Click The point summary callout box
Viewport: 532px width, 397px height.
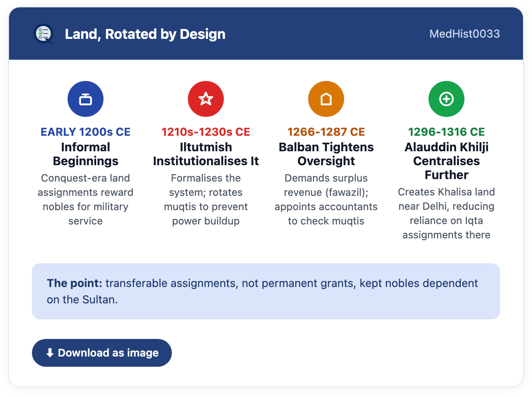(x=266, y=291)
